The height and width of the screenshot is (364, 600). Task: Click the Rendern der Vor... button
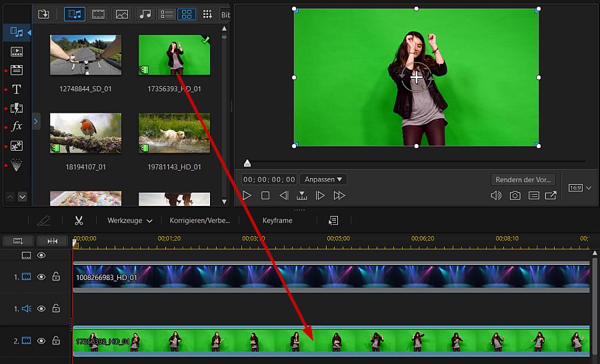tap(524, 179)
